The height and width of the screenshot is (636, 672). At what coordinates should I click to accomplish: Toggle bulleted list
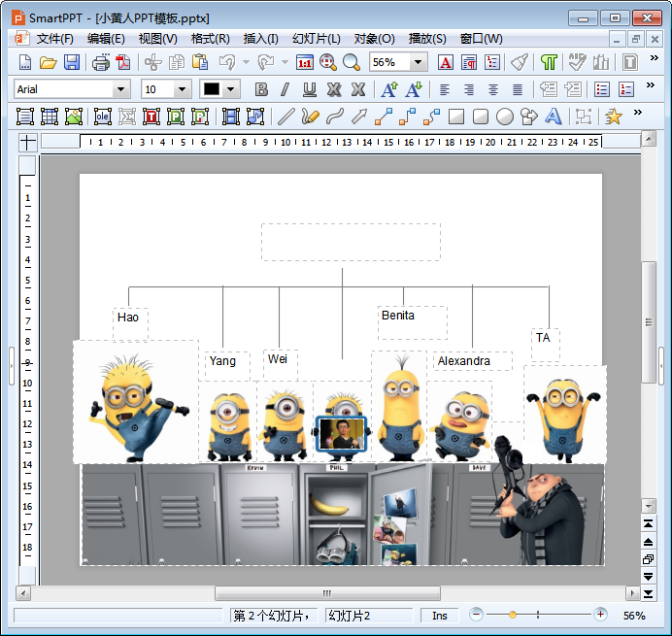click(x=602, y=89)
